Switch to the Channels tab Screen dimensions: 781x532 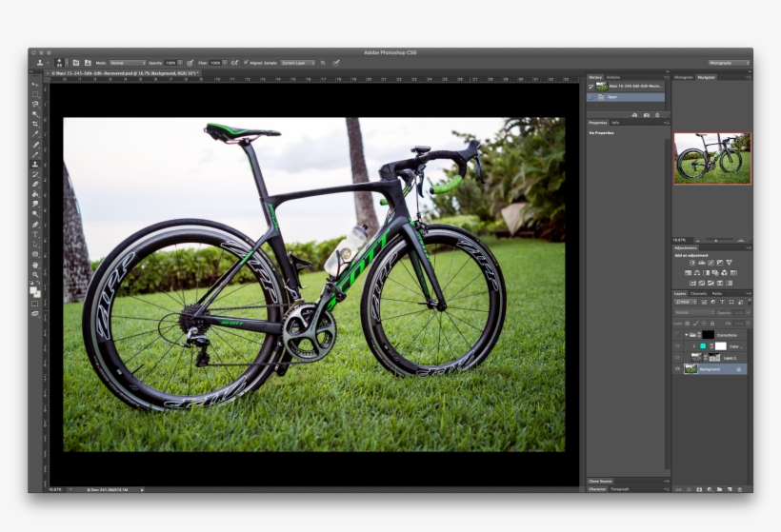[x=698, y=294]
